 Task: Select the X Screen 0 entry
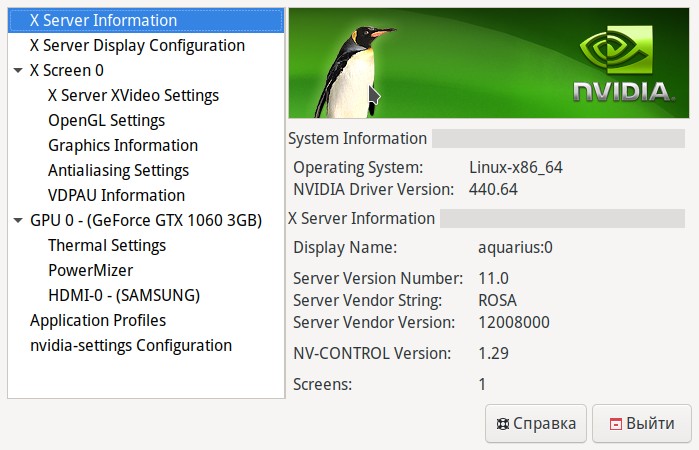pyautogui.click(x=66, y=70)
